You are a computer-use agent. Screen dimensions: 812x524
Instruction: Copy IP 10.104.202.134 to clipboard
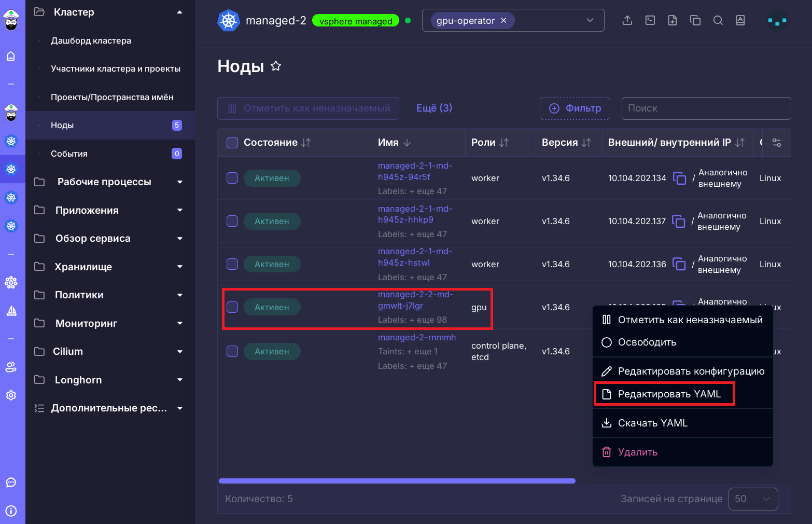tap(679, 178)
